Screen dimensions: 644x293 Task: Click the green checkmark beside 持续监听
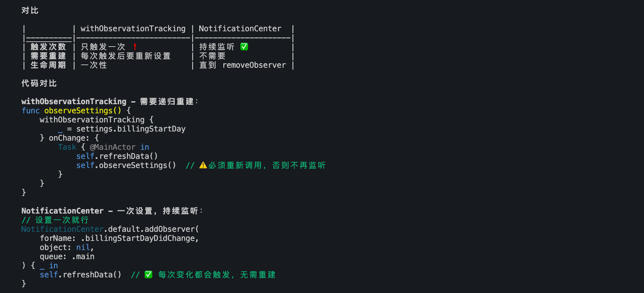(244, 47)
